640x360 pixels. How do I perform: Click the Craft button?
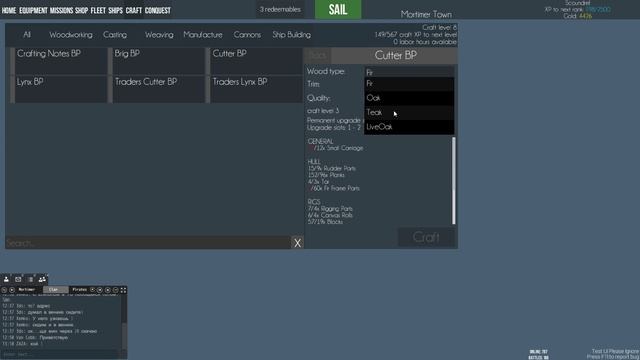point(426,237)
